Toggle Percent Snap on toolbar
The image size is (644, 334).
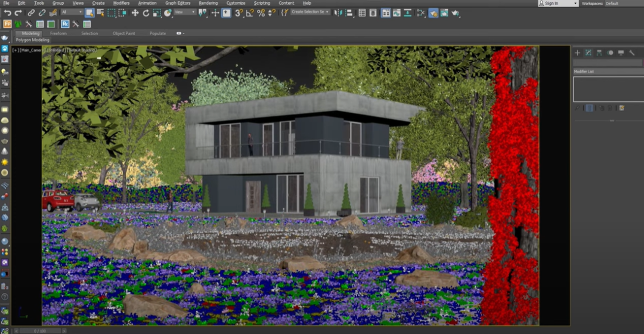click(261, 13)
